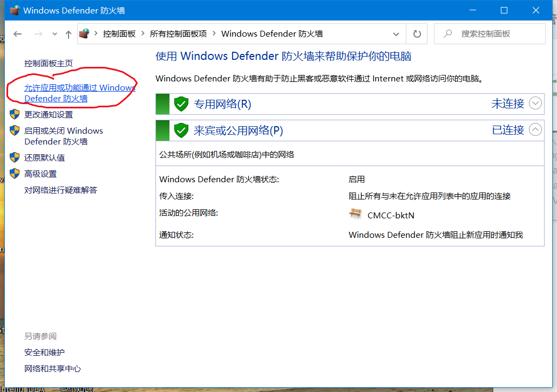Click the 来宾或公用网络(P) heading
Image resolution: width=557 pixels, height=392 pixels.
pyautogui.click(x=238, y=130)
